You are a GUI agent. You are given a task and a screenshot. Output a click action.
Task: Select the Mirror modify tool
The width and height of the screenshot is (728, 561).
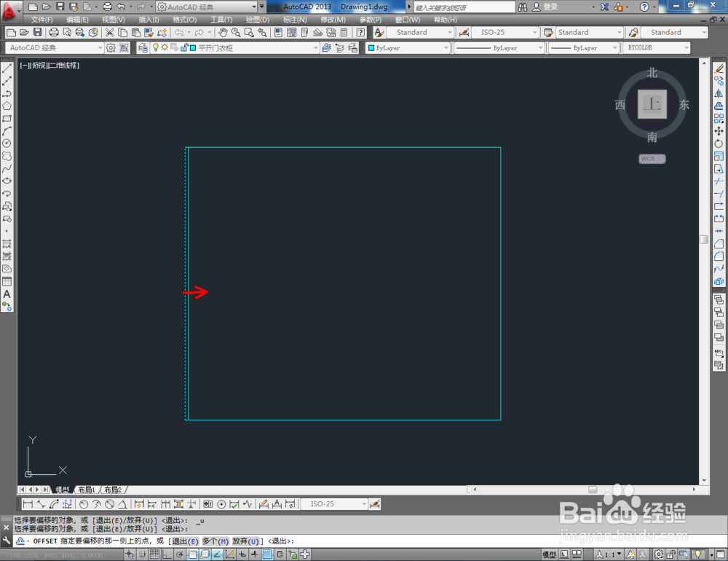coord(719,93)
